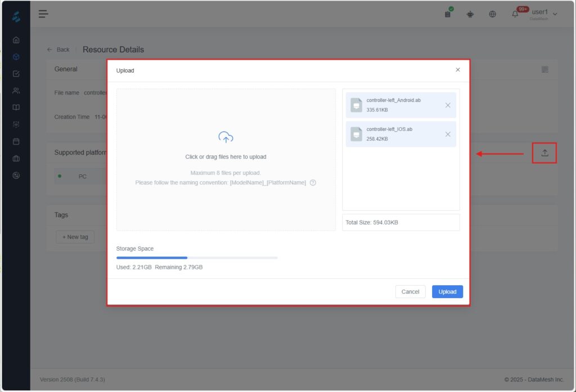Show the QR code in General panel

click(544, 69)
